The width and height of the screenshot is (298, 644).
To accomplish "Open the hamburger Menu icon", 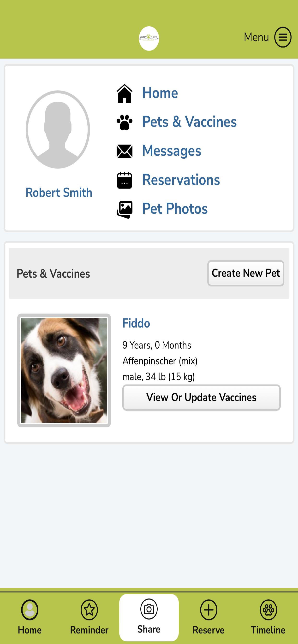I will (x=283, y=37).
